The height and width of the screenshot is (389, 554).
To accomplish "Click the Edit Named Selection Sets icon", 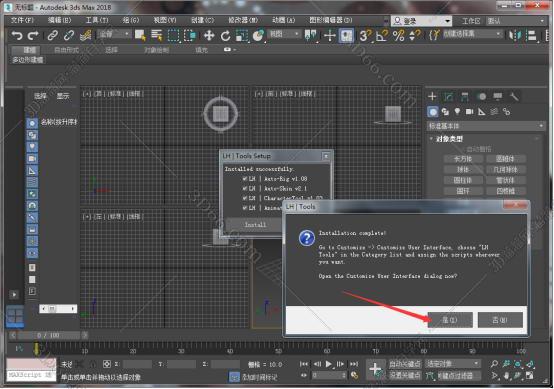I will [x=435, y=35].
